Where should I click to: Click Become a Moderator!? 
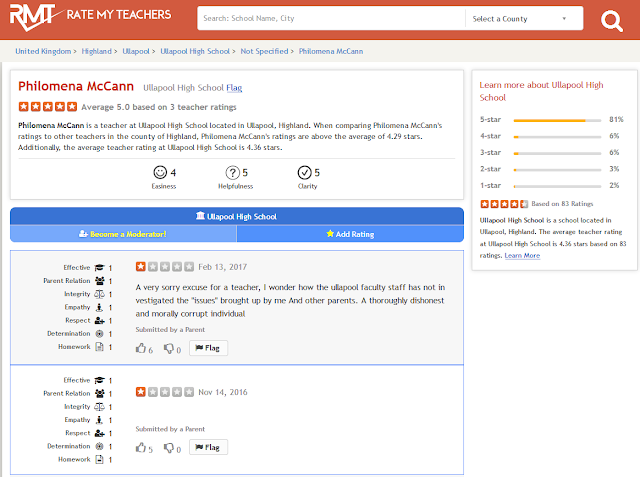click(x=123, y=234)
